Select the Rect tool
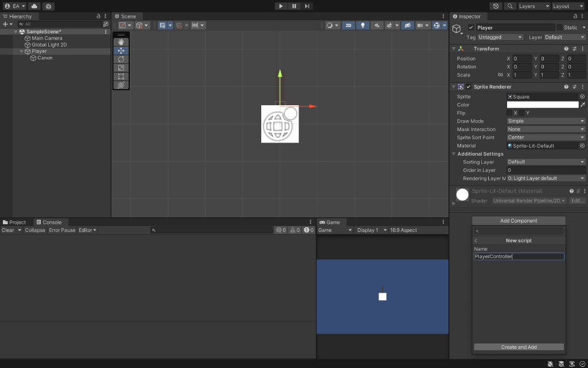 click(x=121, y=76)
